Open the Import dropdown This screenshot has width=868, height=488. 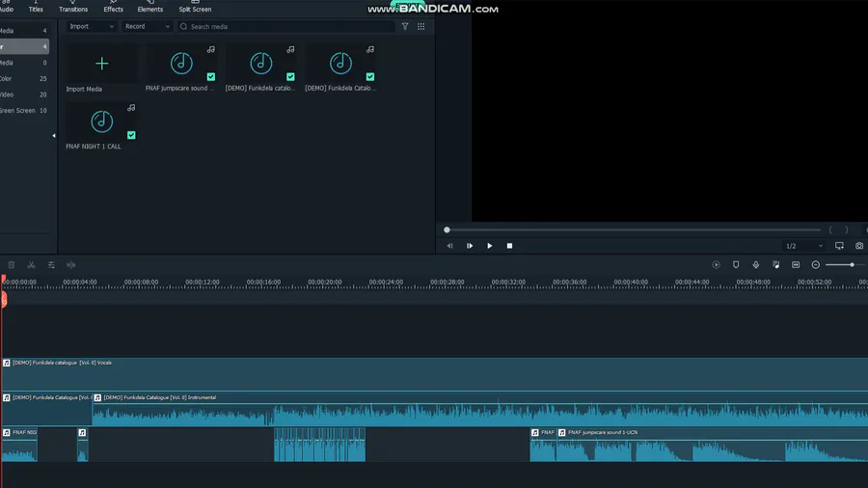[x=92, y=27]
